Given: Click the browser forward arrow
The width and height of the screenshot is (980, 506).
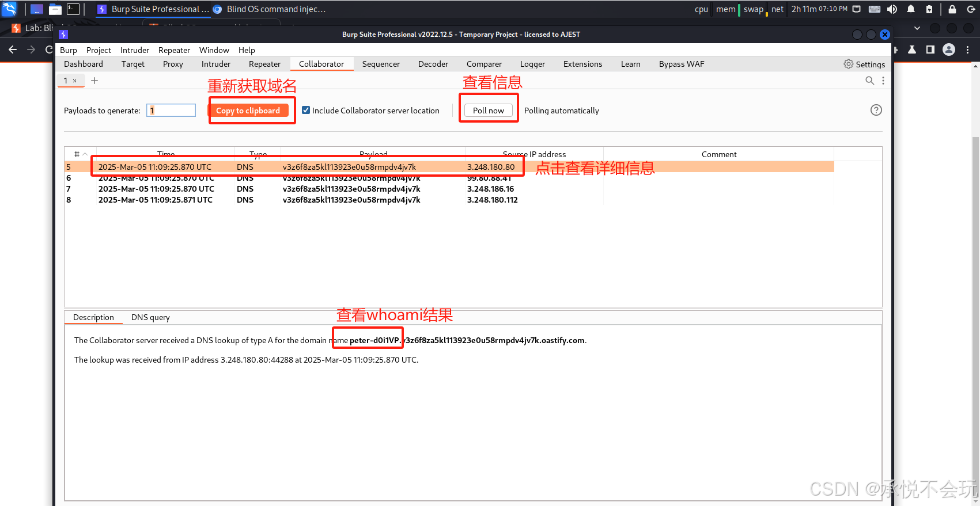Looking at the screenshot, I should pyautogui.click(x=31, y=50).
